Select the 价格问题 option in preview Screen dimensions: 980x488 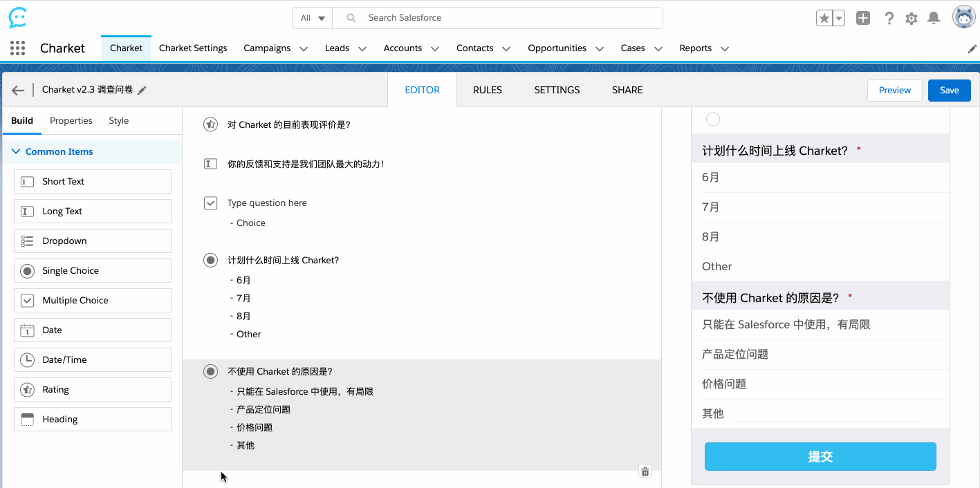click(724, 384)
